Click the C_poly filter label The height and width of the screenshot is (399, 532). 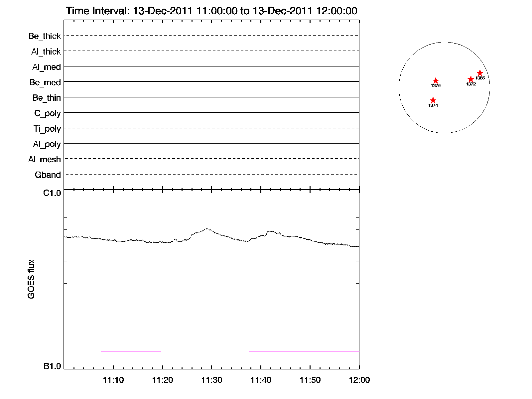[x=48, y=113]
